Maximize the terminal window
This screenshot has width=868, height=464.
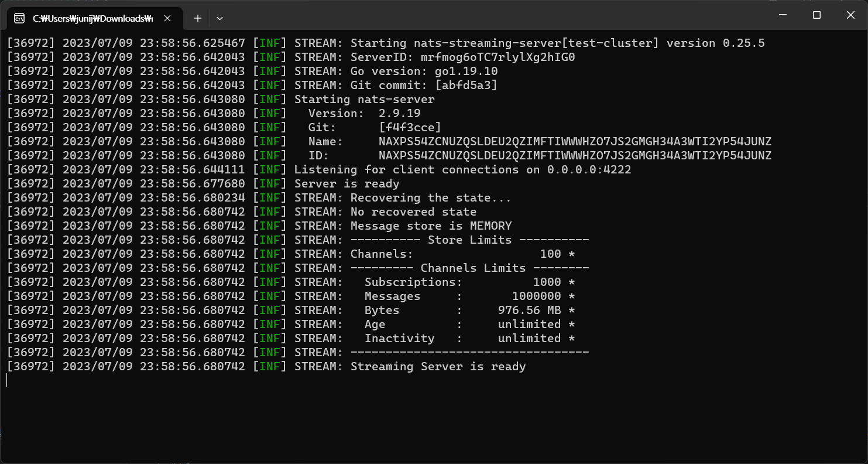point(817,15)
